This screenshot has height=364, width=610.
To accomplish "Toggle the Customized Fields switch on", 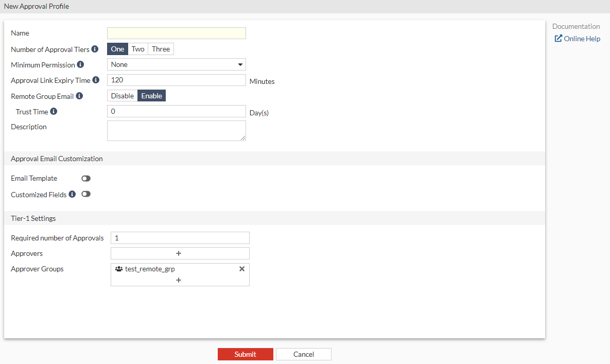I will tap(86, 194).
